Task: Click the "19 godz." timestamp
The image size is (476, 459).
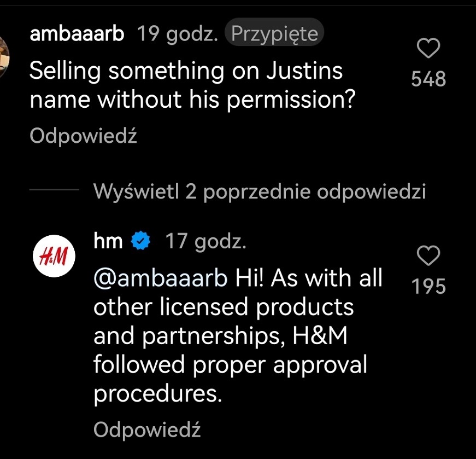Action: pos(178,34)
